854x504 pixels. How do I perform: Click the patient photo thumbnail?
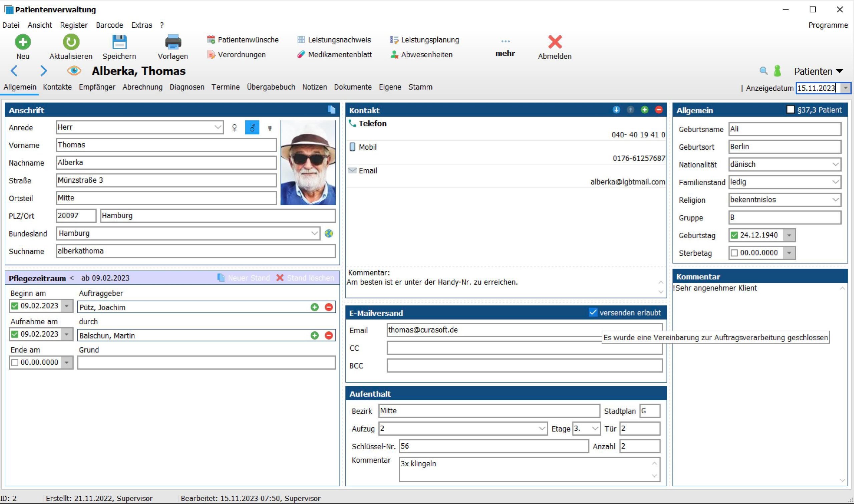pos(308,163)
